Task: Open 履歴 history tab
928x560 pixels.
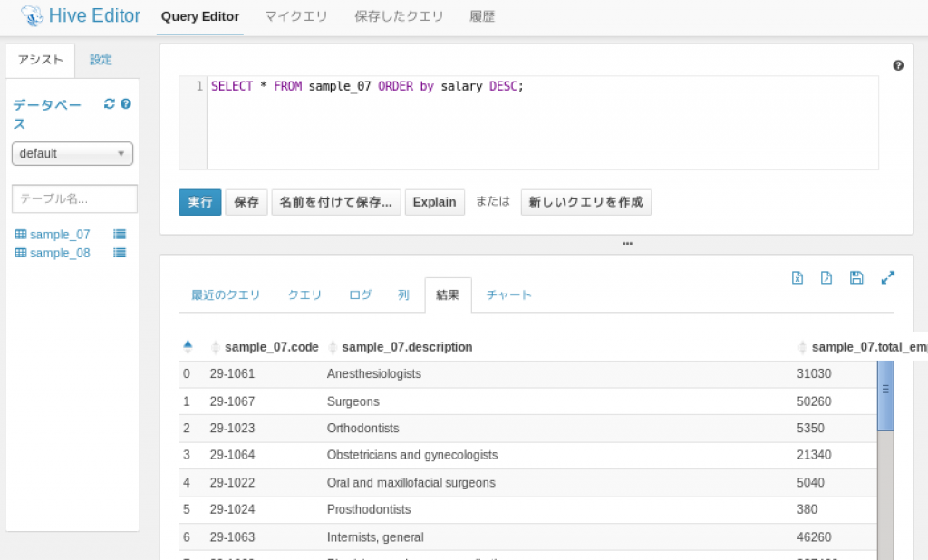Action: [x=482, y=16]
